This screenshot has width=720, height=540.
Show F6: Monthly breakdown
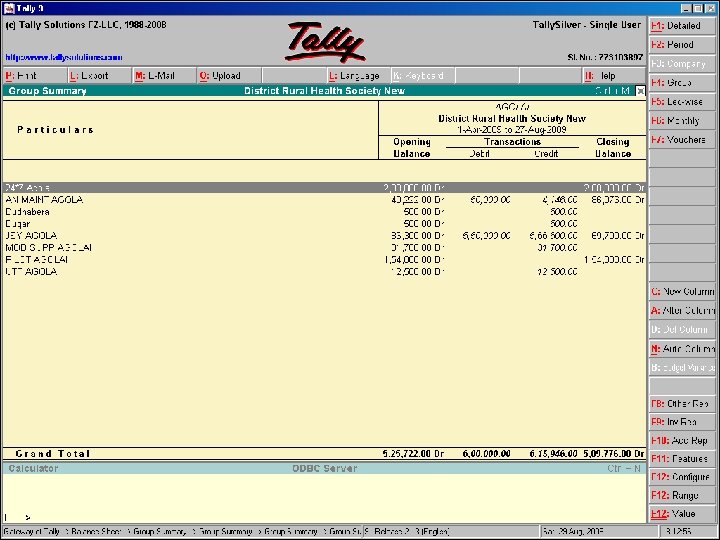(682, 121)
